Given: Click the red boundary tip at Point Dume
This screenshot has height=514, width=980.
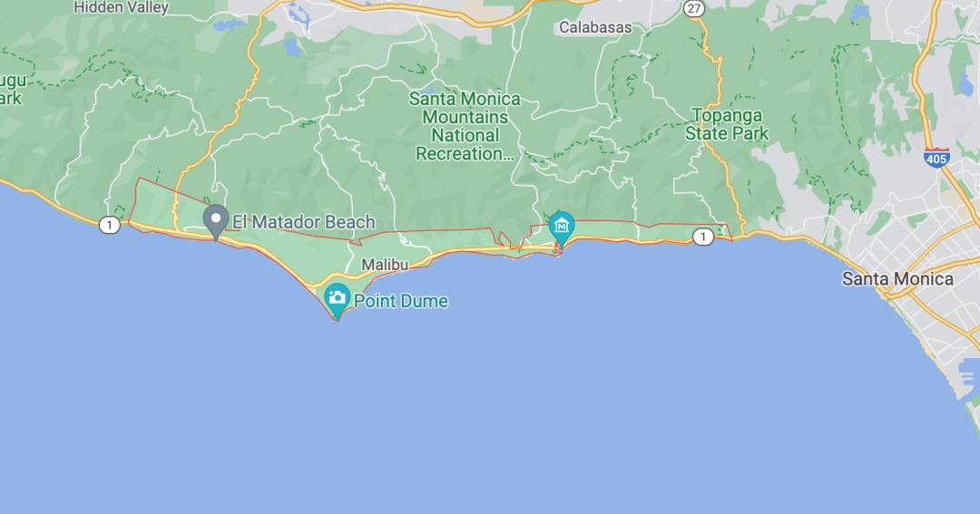Looking at the screenshot, I should pos(338,320).
